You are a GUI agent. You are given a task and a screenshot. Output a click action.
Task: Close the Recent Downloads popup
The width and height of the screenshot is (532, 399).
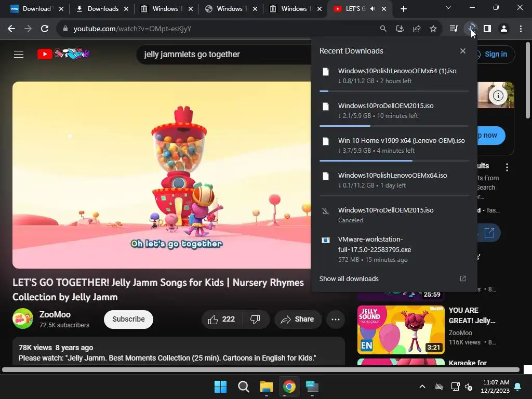463,51
